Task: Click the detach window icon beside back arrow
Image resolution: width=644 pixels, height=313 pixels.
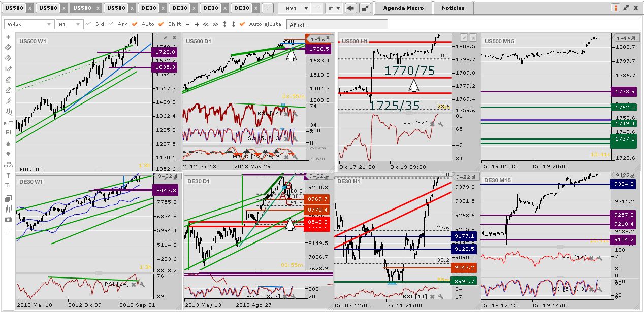Action: click(x=365, y=8)
